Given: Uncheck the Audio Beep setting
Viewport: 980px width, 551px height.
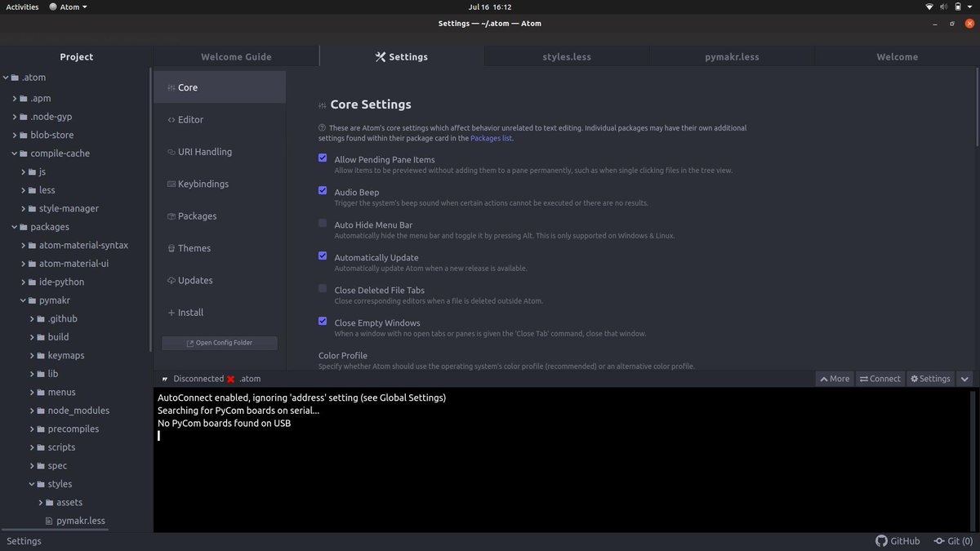Looking at the screenshot, I should point(322,189).
